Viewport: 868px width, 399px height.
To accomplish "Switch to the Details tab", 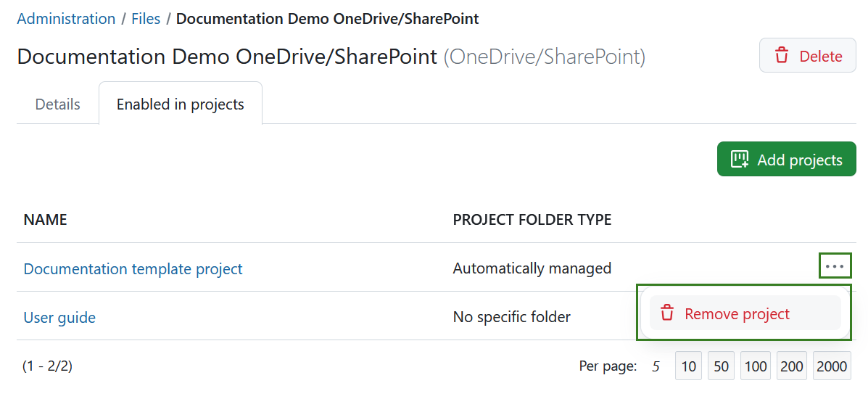I will point(57,104).
